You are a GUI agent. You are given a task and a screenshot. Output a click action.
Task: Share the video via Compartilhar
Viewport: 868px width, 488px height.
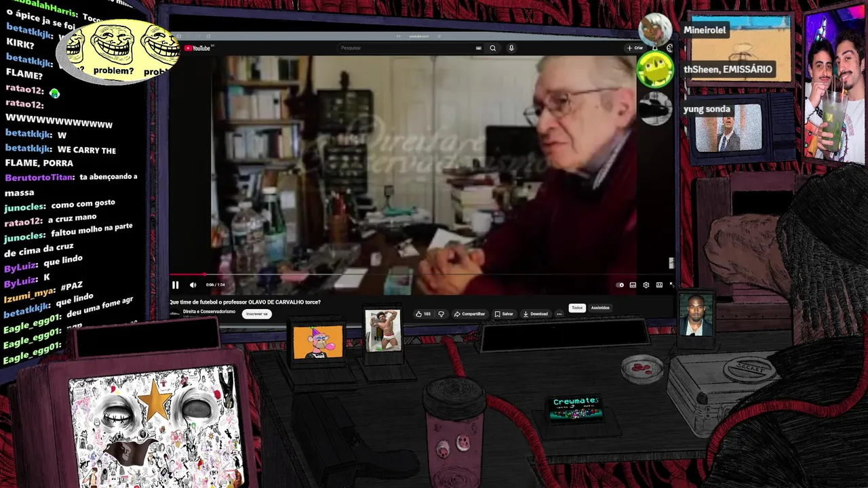469,314
